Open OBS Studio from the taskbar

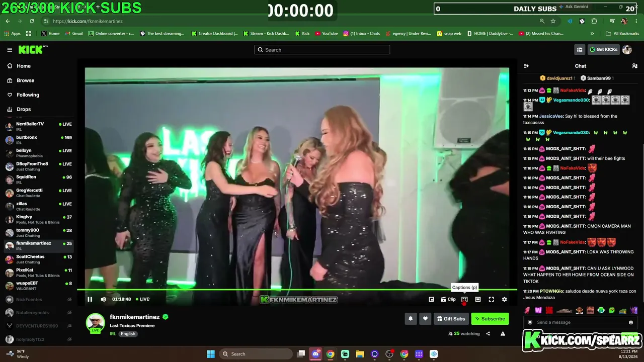point(389,354)
